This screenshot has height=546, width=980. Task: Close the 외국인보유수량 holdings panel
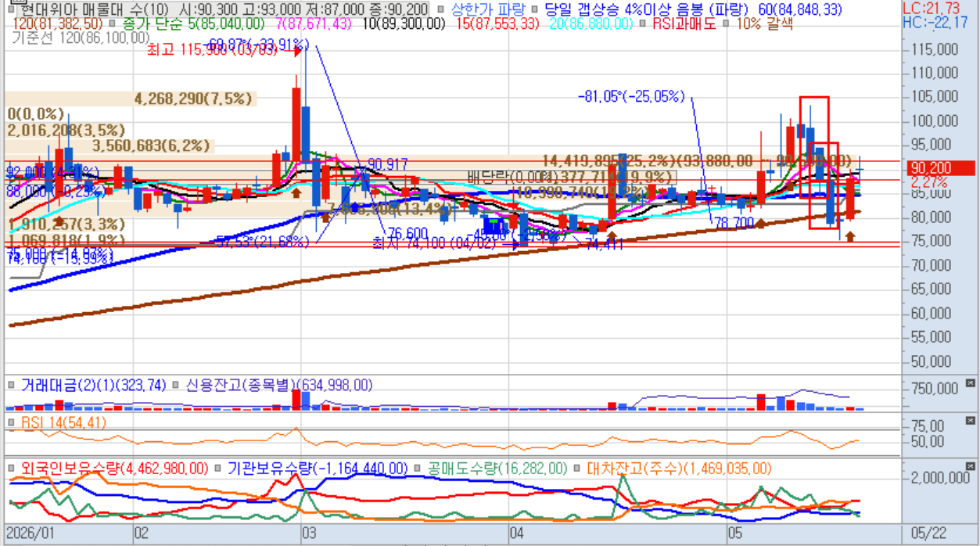(971, 467)
